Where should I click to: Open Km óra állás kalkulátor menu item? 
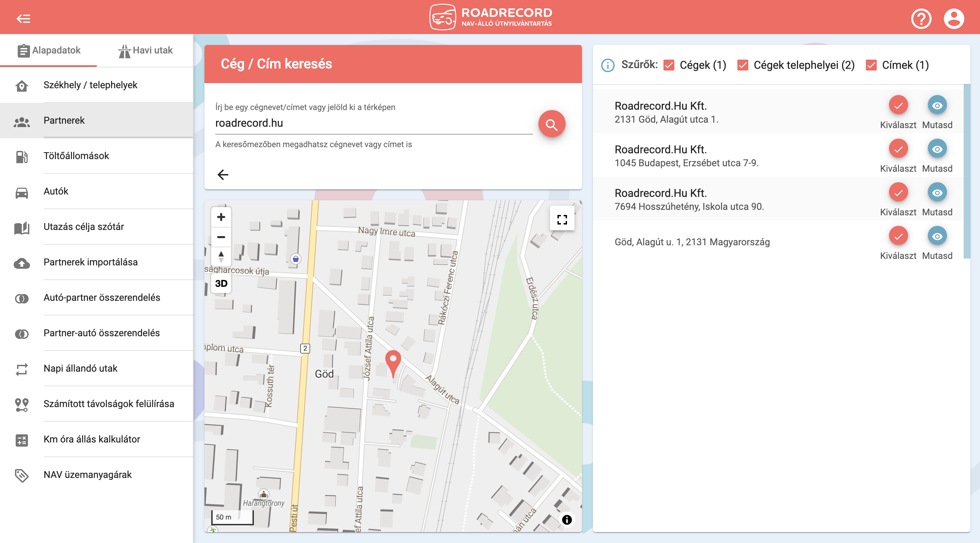coord(97,439)
